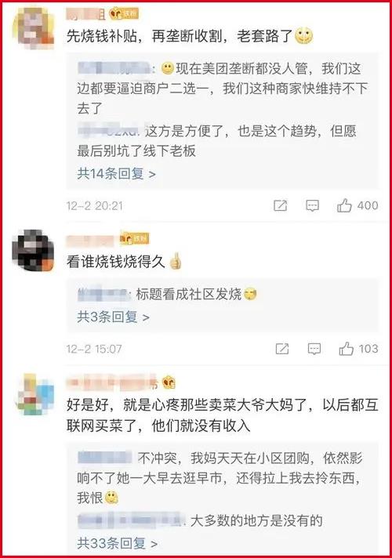Open second commenter's dark avatar

[33, 249]
